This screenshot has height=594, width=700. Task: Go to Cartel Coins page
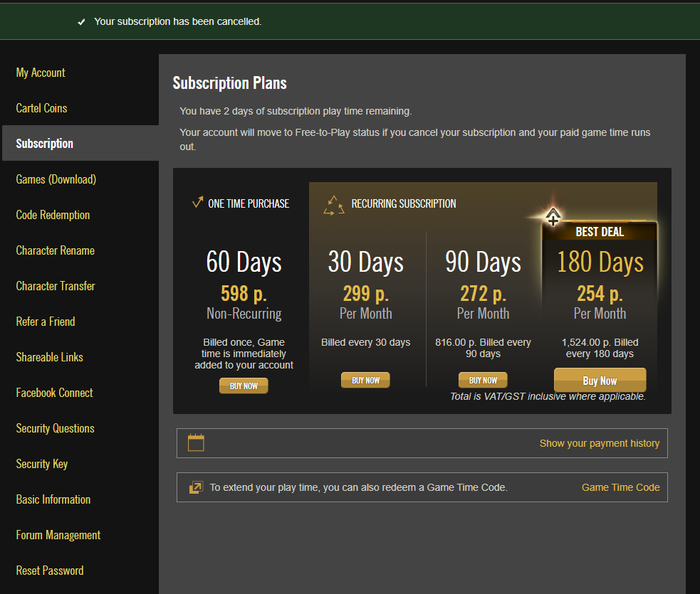click(42, 108)
